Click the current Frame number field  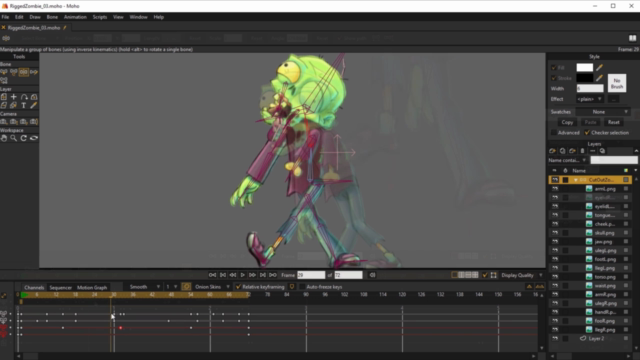[x=311, y=275]
